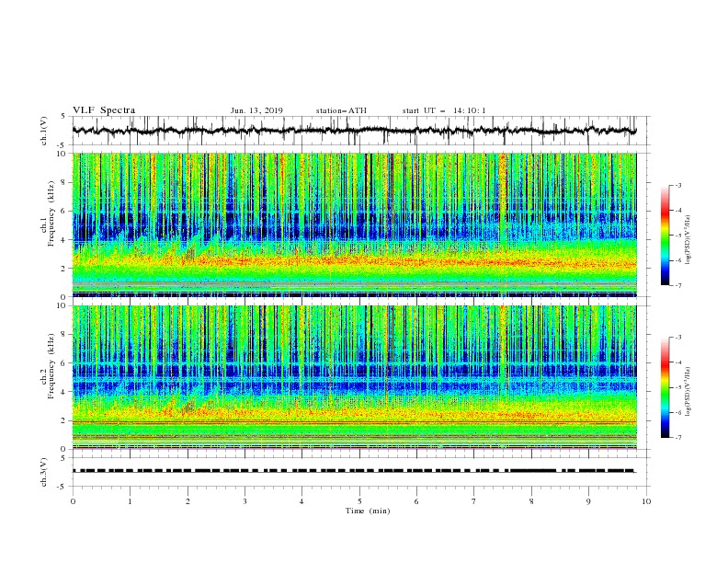
Task: Click inside the ch.1 spectrogram panel
Action: (354, 224)
